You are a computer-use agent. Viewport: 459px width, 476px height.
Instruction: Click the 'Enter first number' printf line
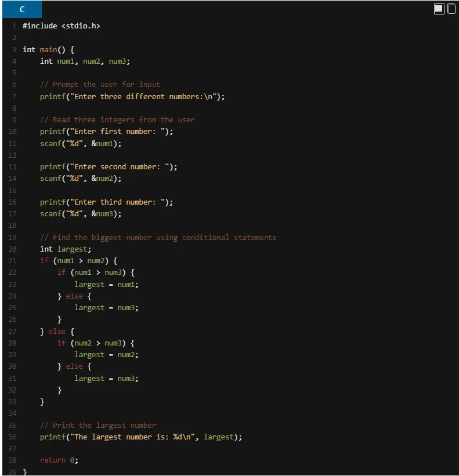click(106, 132)
